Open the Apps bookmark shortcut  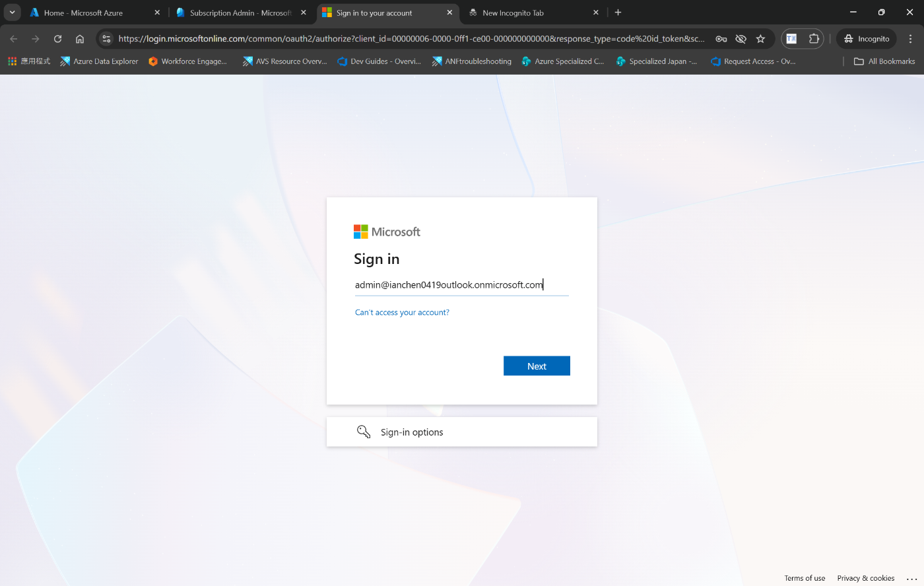(29, 61)
